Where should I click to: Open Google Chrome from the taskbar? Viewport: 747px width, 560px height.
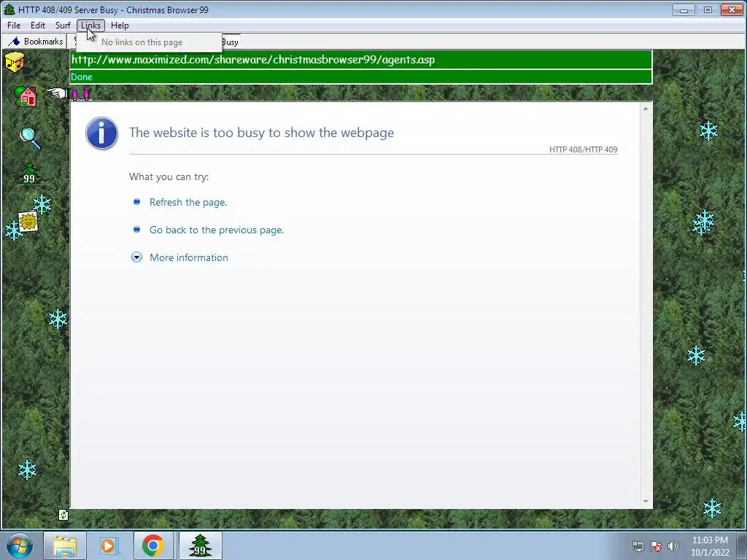(153, 545)
